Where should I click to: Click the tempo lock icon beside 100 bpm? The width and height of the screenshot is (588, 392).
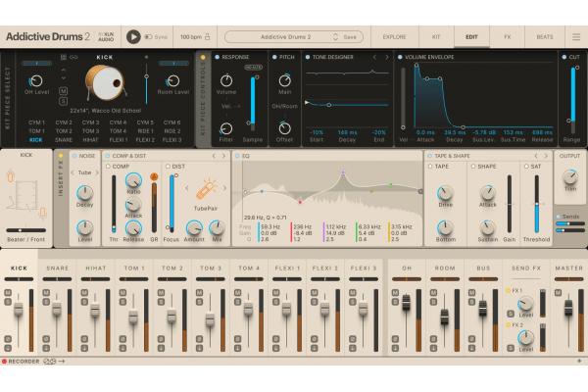[x=208, y=37]
